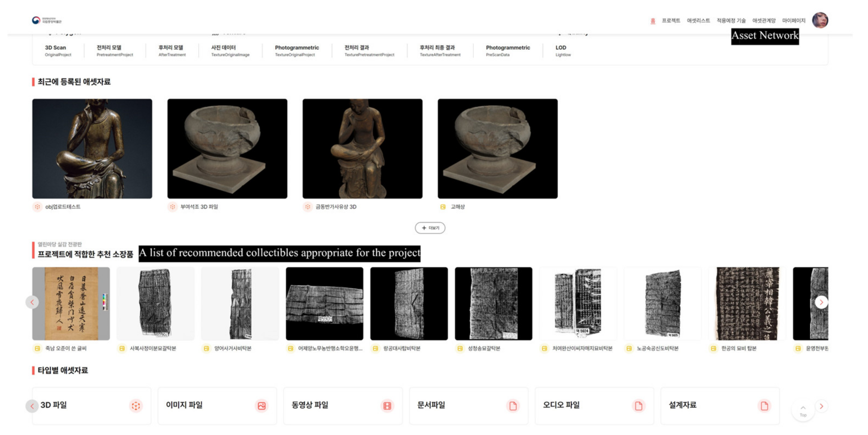Click the left carousel arrow
The height and width of the screenshot is (435, 868).
coord(32,302)
